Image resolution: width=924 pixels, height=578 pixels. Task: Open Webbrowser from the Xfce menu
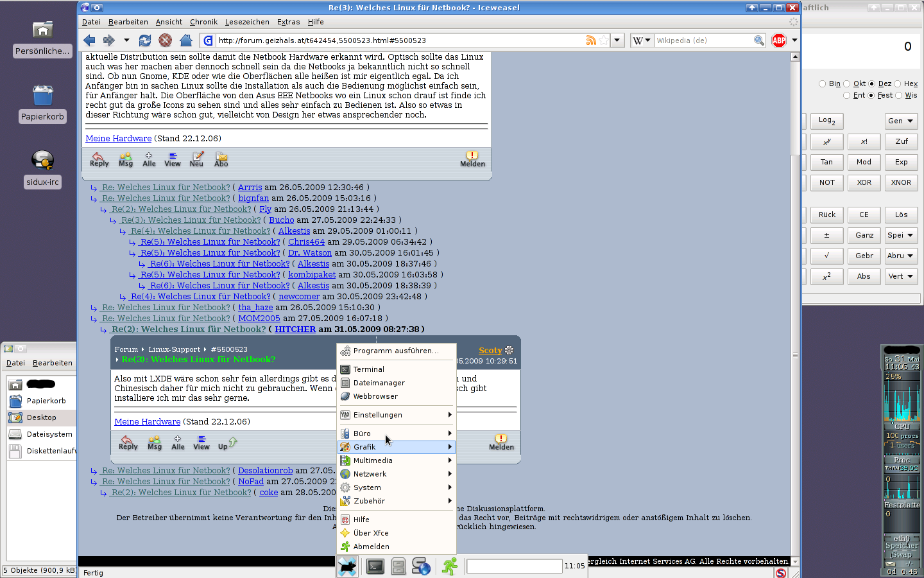point(397,396)
